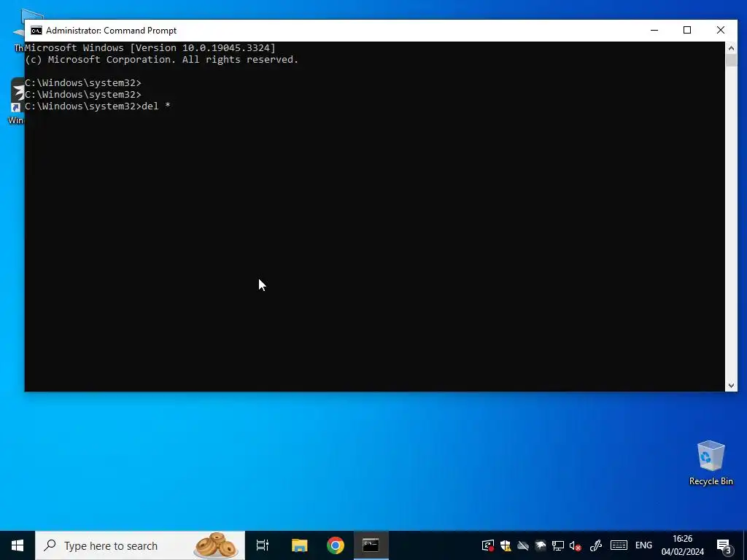
Task: Click the donuts search highlight image
Action: (216, 545)
